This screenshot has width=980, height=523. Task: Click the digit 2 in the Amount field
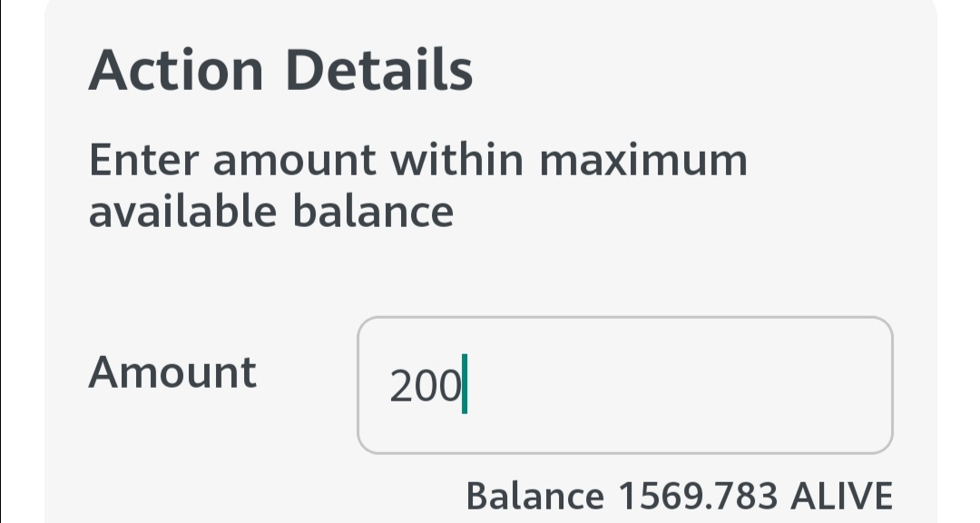[400, 387]
